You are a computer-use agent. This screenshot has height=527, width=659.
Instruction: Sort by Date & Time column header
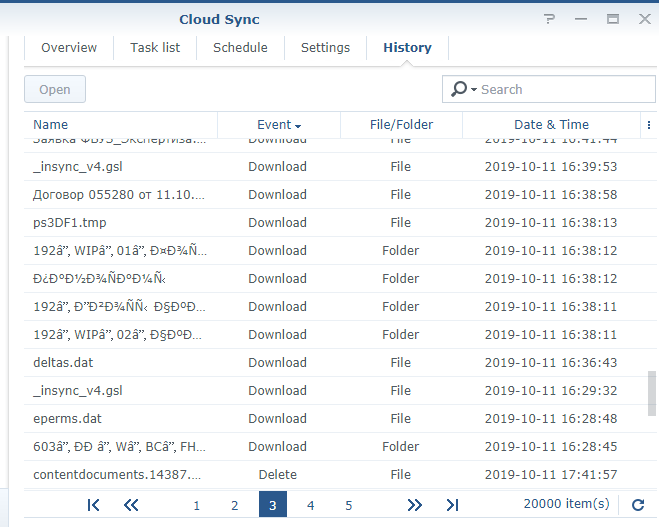(551, 125)
